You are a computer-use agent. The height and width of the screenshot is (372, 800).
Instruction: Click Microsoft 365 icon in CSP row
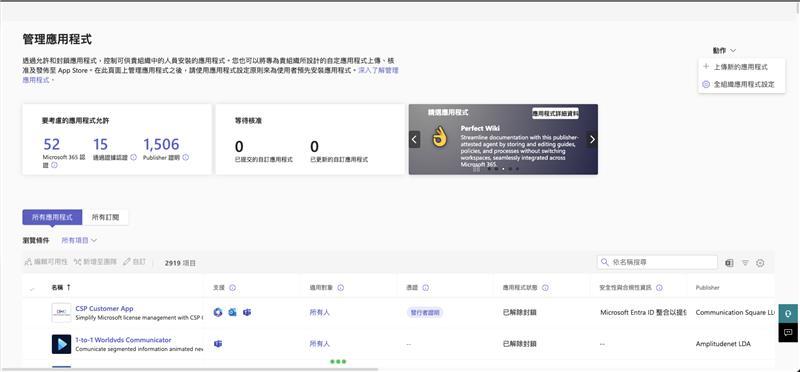tap(218, 312)
